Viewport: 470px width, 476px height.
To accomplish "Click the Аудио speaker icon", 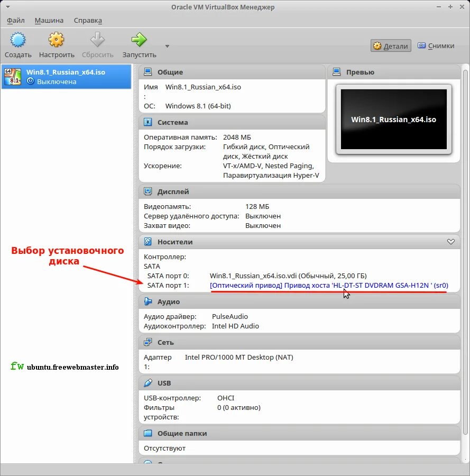I will click(148, 301).
